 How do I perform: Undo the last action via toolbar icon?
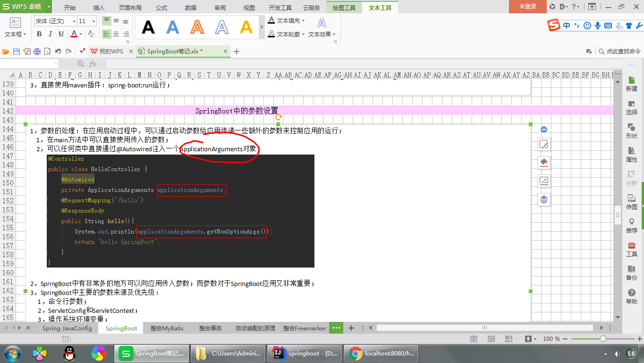(x=58, y=51)
